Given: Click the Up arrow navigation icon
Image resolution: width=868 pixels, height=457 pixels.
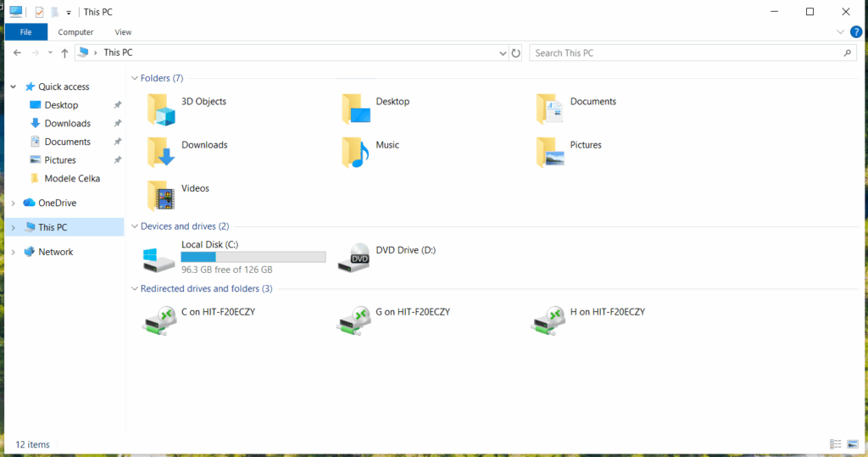Looking at the screenshot, I should pyautogui.click(x=64, y=53).
